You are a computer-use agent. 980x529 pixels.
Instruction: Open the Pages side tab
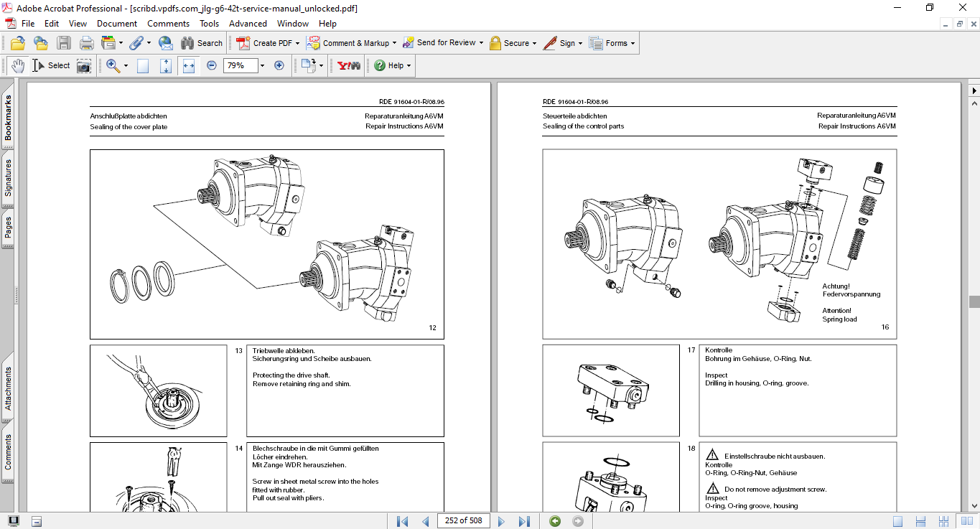(x=8, y=228)
